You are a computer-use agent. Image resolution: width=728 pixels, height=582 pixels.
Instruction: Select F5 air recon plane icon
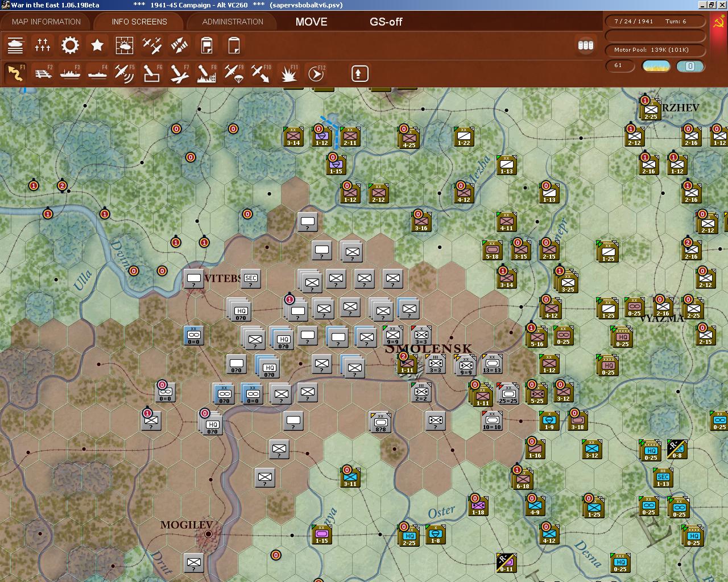coord(125,73)
